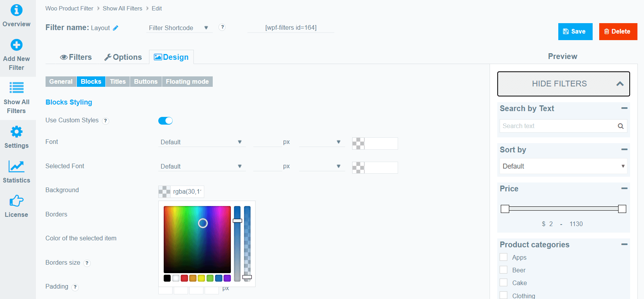
Task: Open the Filter Shortcode dropdown
Action: 179,28
